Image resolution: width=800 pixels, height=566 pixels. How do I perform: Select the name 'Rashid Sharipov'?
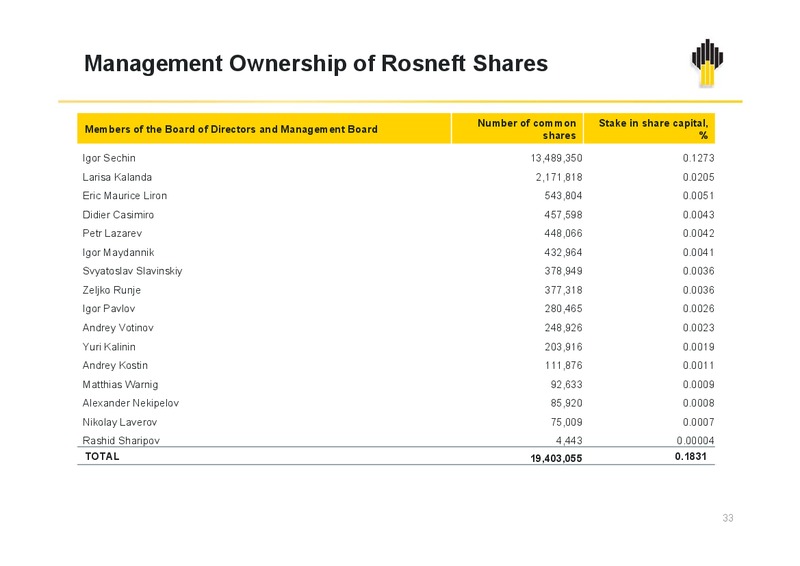tap(121, 440)
